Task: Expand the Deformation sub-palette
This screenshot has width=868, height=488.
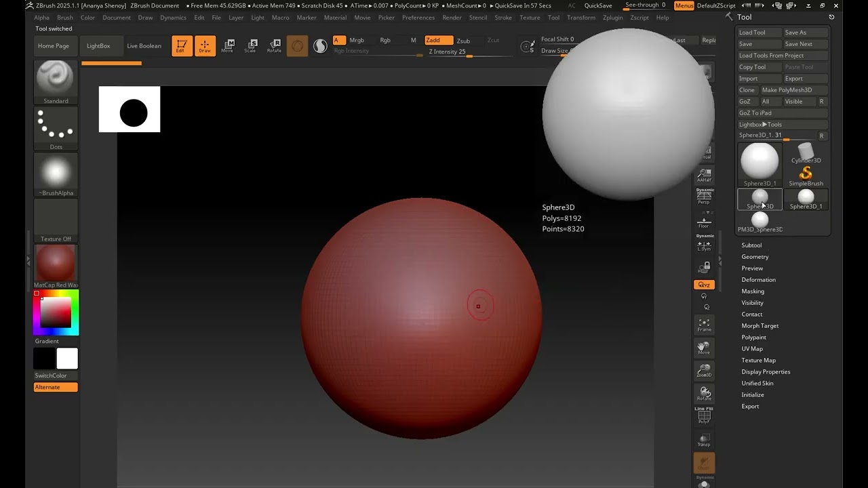Action: [758, 280]
